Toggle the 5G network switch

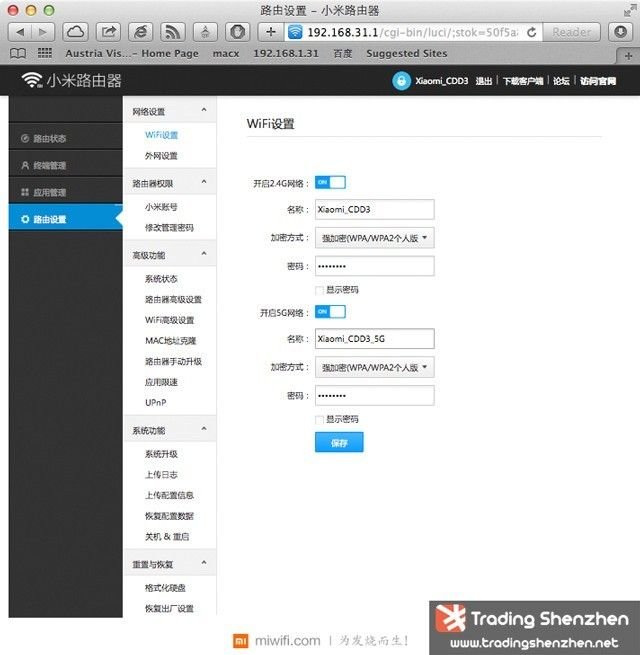tap(330, 312)
